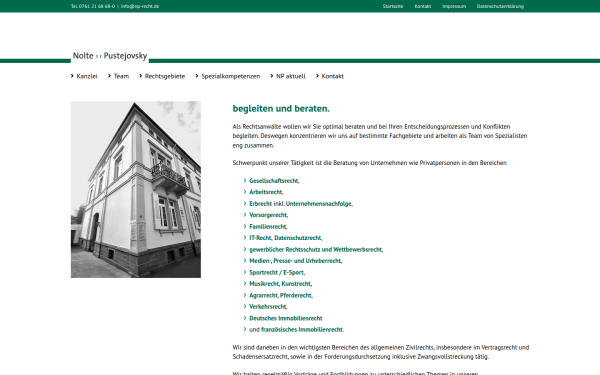Open the Verkehrsrecht link
This screenshot has width=600, height=375.
click(x=268, y=307)
